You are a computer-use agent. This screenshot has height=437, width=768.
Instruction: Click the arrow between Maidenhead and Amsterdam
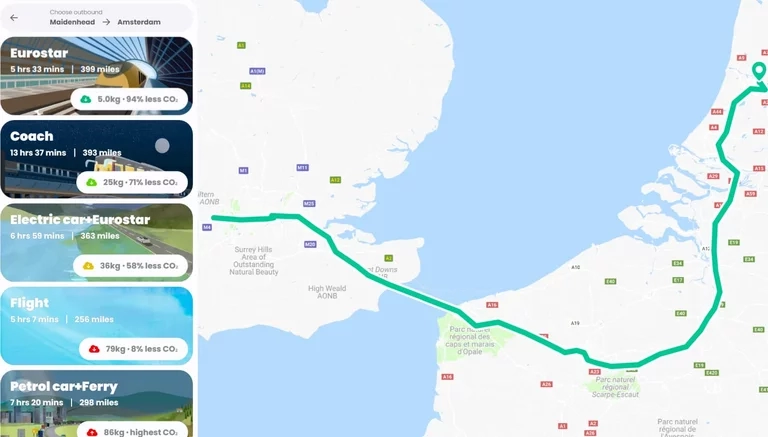pos(106,22)
